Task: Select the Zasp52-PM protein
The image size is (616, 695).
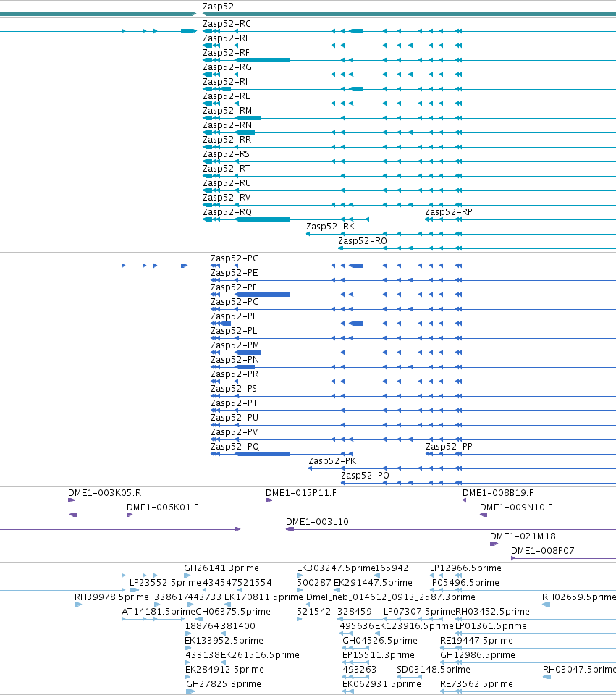Action: (x=235, y=345)
